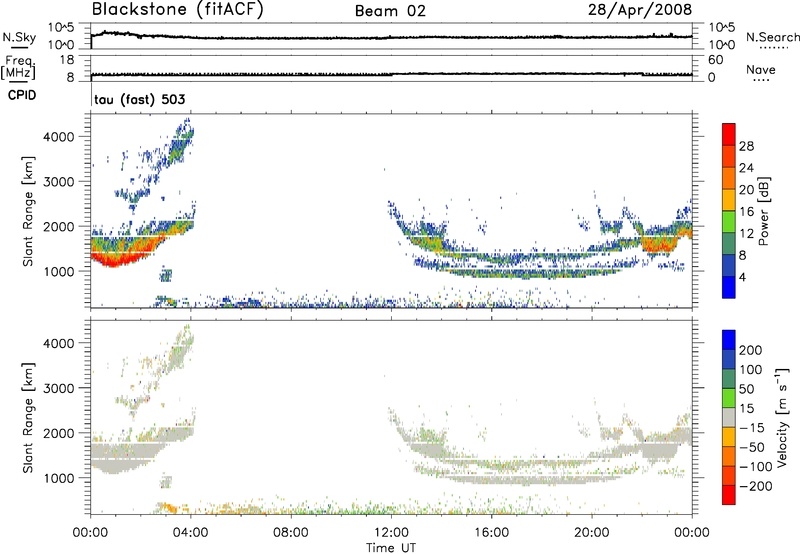Image resolution: width=800 pixels, height=554 pixels.
Task: Click the frequency trace line near 8 MHz
Action: [x=391, y=74]
